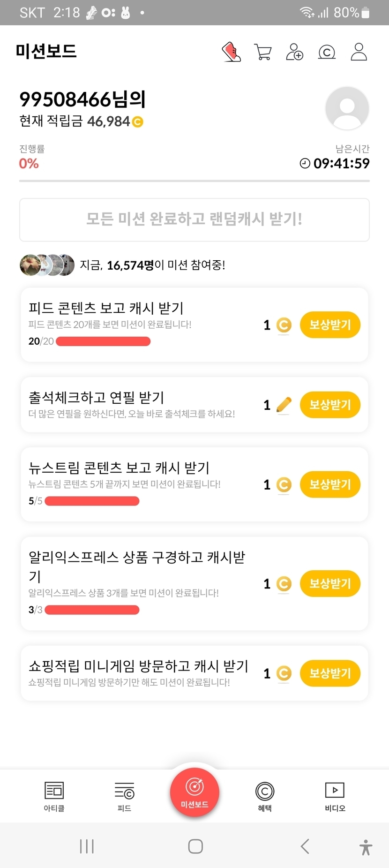Tap the accessibility figure icon

tap(366, 847)
